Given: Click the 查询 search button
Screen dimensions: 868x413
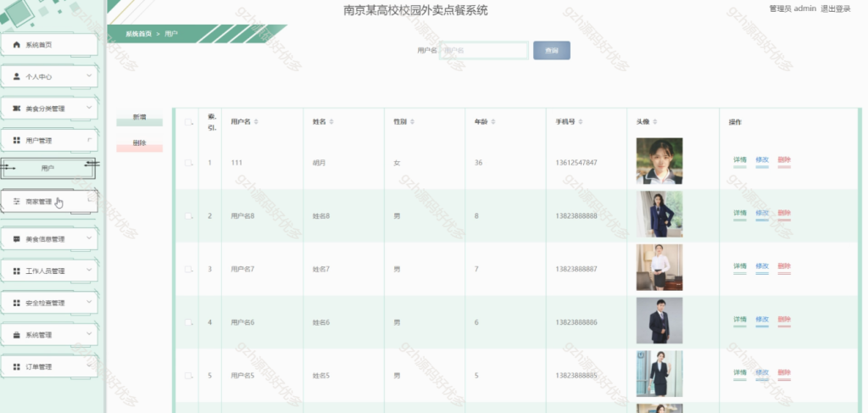Looking at the screenshot, I should click(x=551, y=50).
